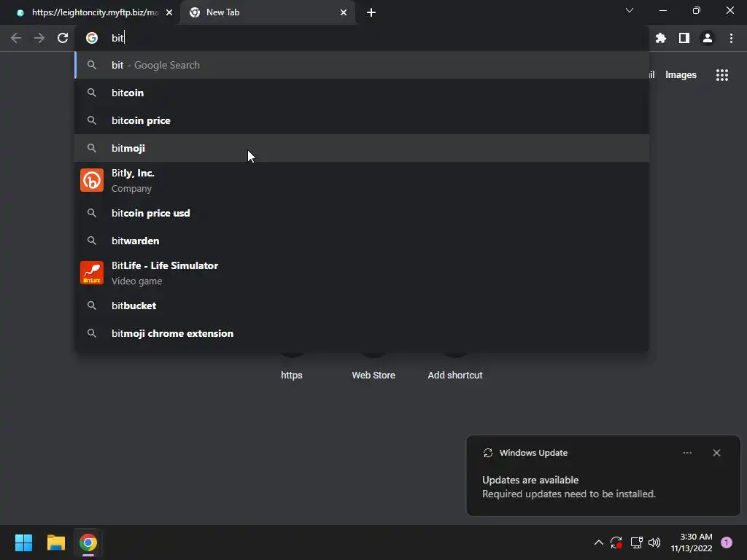Viewport: 747px width, 560px height.
Task: Open the network status tray icon
Action: (x=636, y=542)
